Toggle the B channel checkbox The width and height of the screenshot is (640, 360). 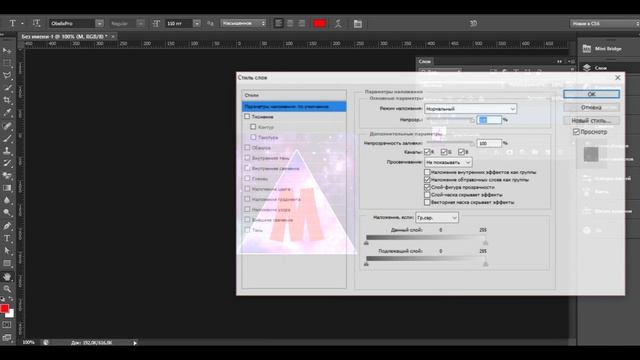click(461, 152)
